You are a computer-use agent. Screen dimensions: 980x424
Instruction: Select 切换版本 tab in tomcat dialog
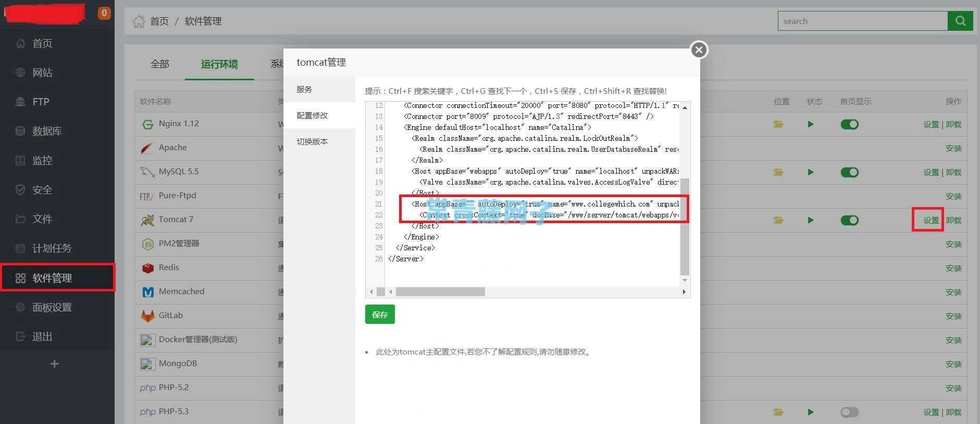click(319, 141)
